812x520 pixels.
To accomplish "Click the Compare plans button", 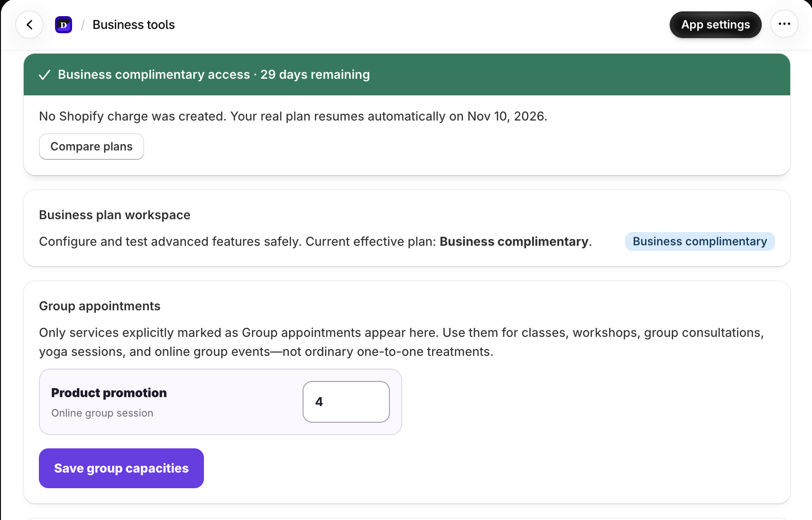I will pyautogui.click(x=92, y=147).
